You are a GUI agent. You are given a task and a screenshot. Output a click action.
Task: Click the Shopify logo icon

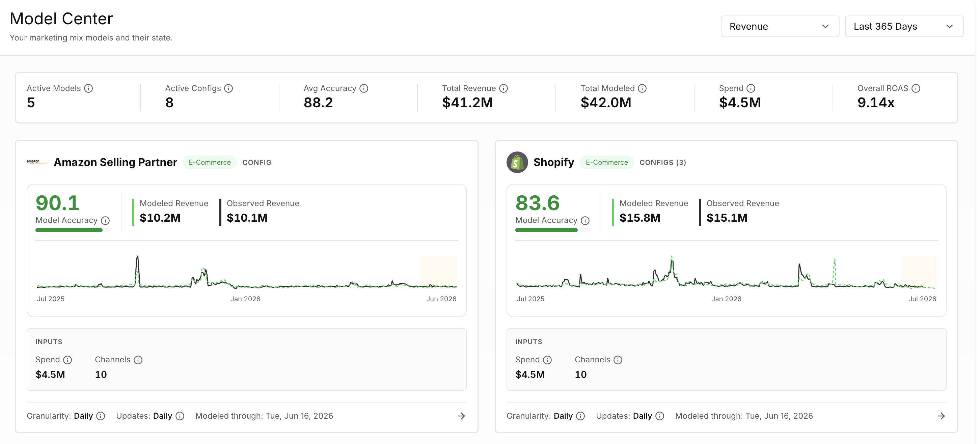[x=517, y=162]
